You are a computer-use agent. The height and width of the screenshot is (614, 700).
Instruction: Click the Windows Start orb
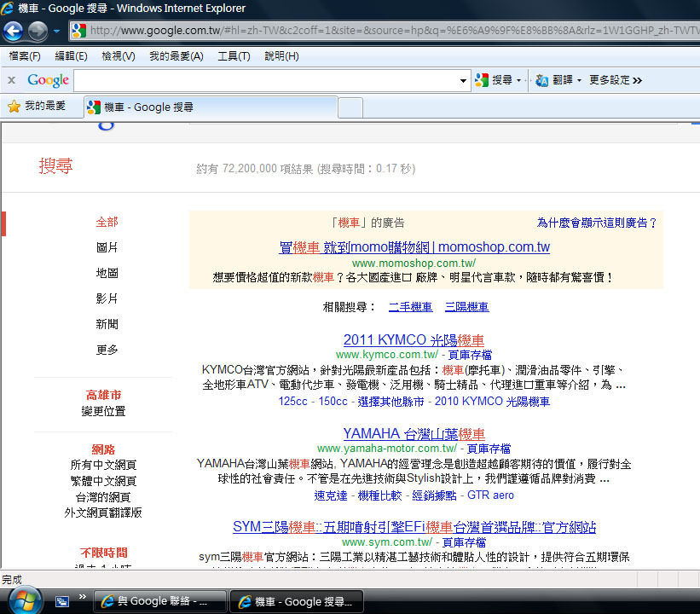24,601
